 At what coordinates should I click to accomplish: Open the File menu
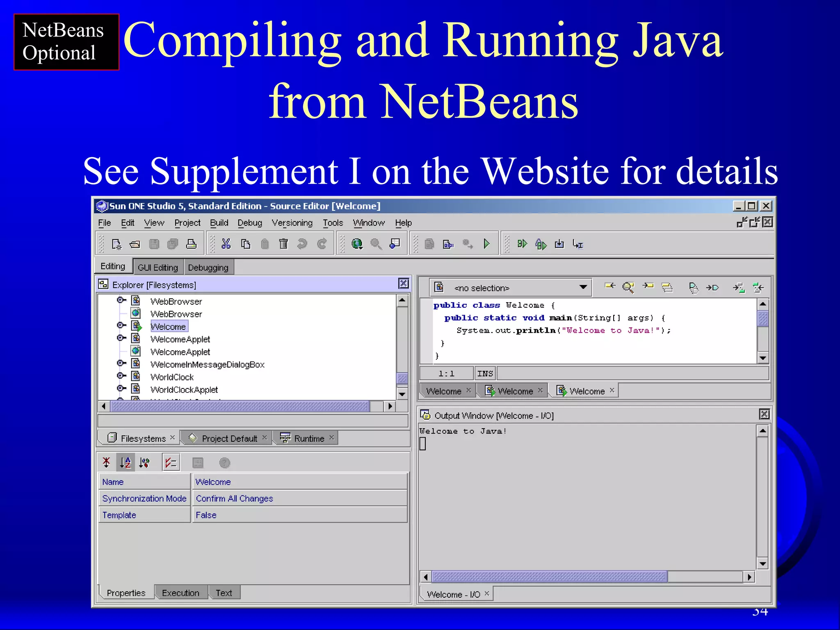(105, 223)
